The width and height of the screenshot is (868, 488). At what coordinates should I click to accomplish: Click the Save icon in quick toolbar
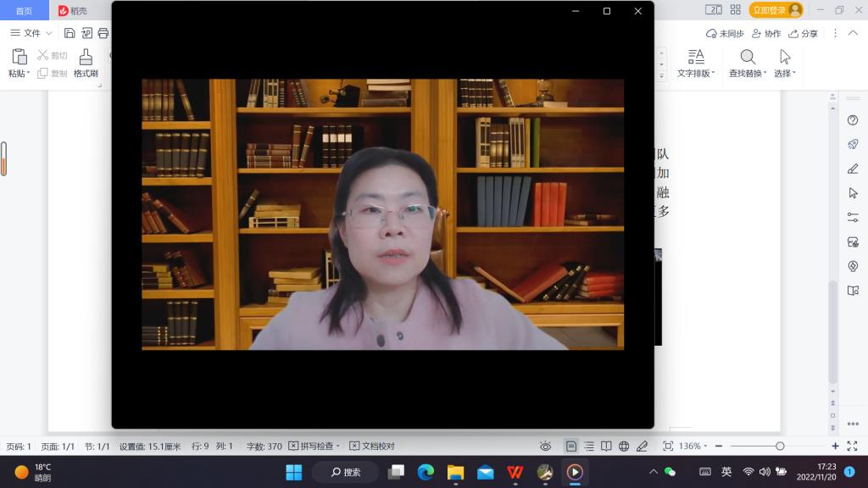[70, 33]
